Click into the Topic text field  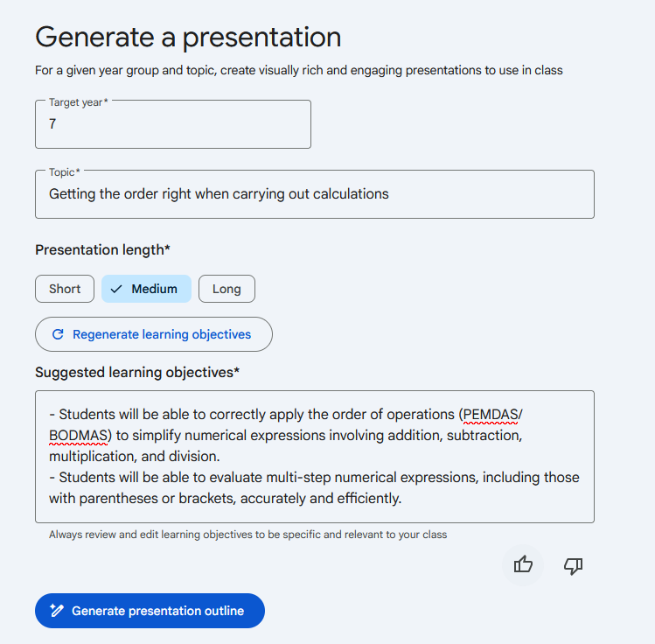tap(315, 194)
